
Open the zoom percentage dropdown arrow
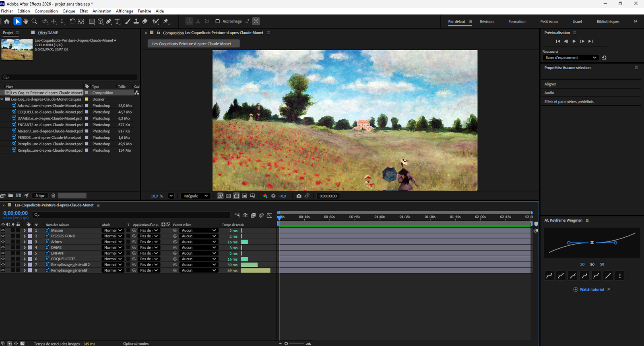click(x=171, y=196)
